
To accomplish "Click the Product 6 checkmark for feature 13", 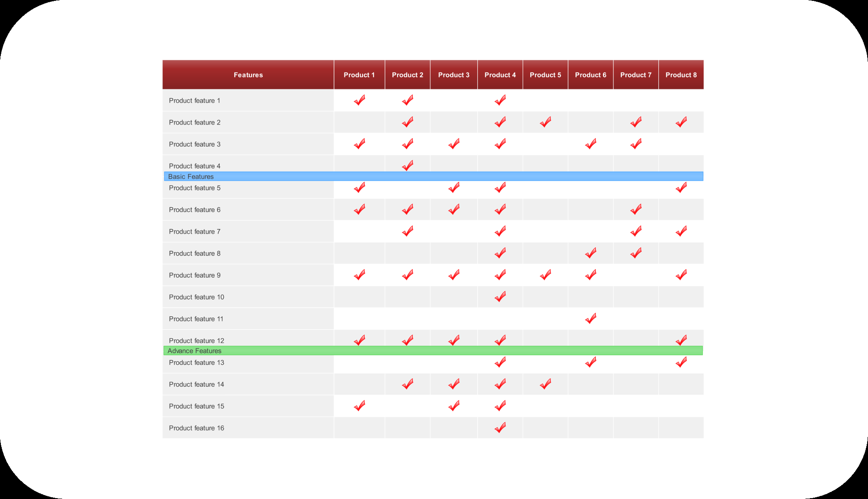I will click(x=591, y=362).
